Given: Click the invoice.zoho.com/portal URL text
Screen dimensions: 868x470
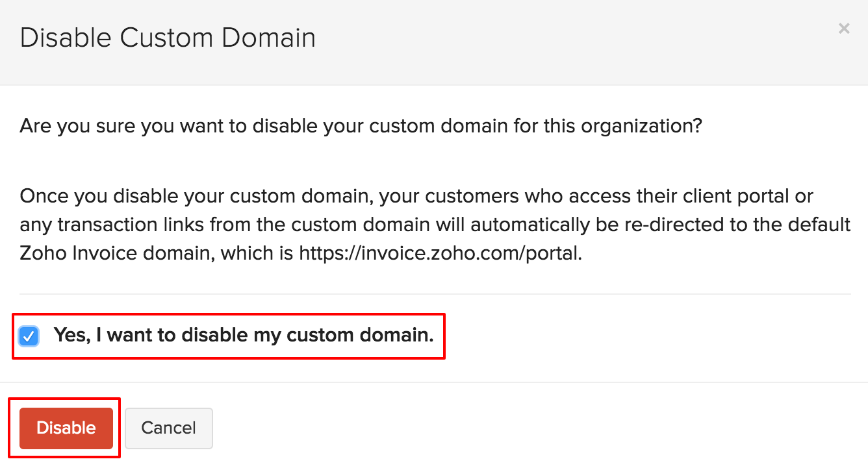Looking at the screenshot, I should (439, 253).
